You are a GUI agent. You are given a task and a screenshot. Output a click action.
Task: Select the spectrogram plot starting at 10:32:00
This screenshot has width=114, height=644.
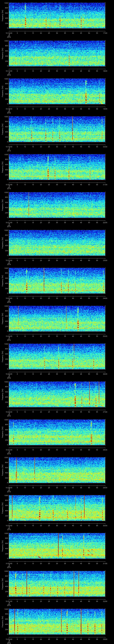coord(57,621)
